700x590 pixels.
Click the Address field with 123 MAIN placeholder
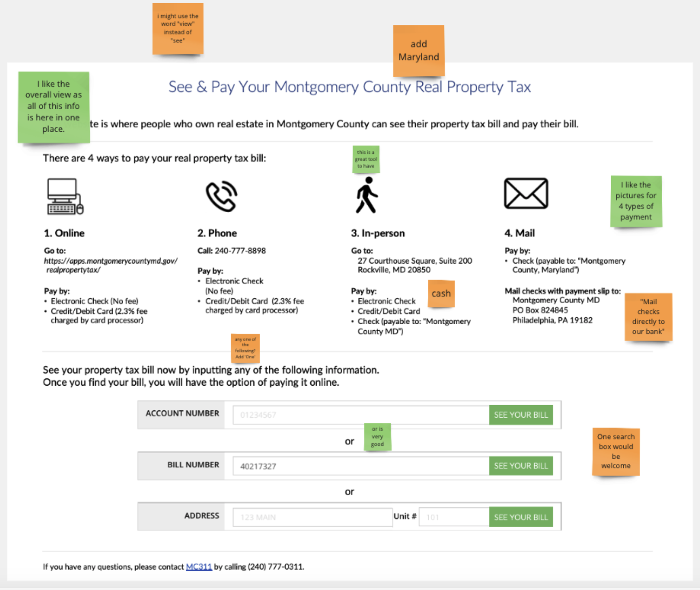313,517
